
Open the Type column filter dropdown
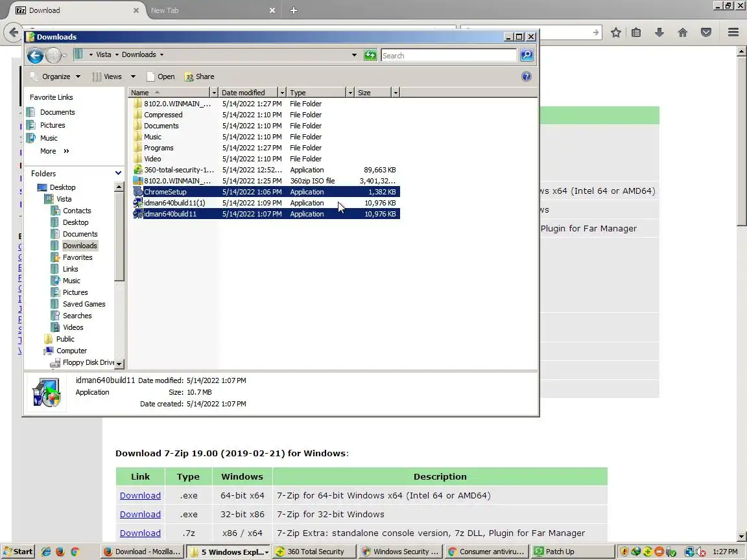(350, 93)
